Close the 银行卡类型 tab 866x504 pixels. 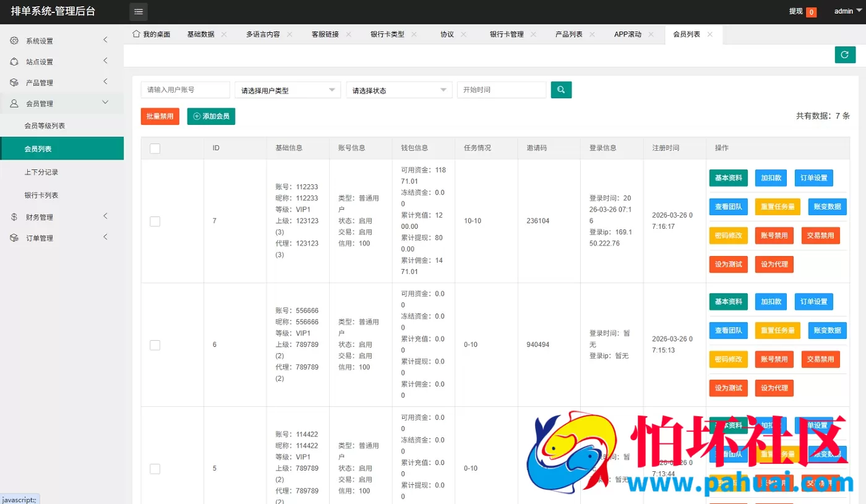point(414,35)
